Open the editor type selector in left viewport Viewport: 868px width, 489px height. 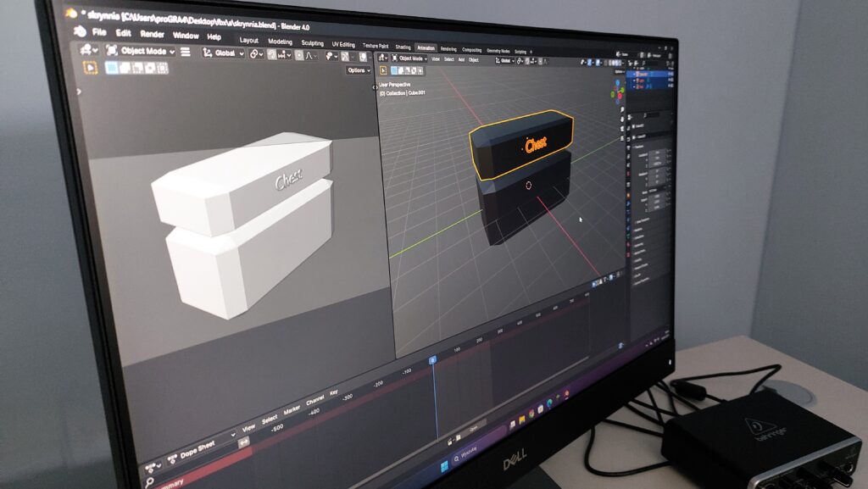pos(89,50)
